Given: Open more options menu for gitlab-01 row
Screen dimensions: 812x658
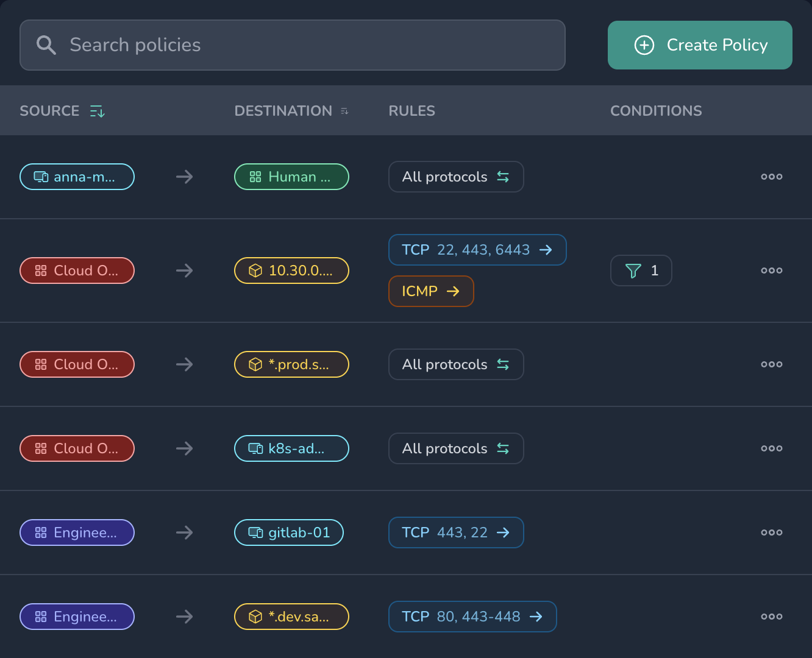Looking at the screenshot, I should (x=772, y=532).
